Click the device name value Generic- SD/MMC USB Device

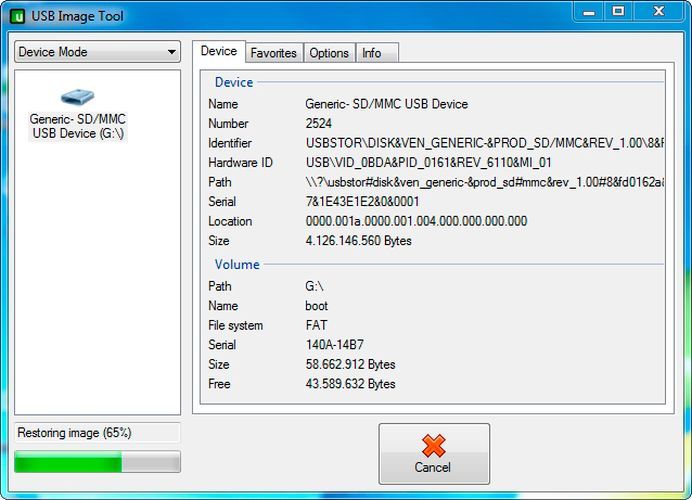click(x=387, y=104)
